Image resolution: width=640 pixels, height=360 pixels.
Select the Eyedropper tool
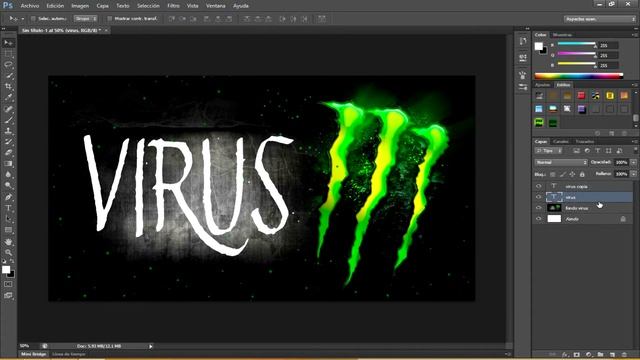(x=8, y=98)
